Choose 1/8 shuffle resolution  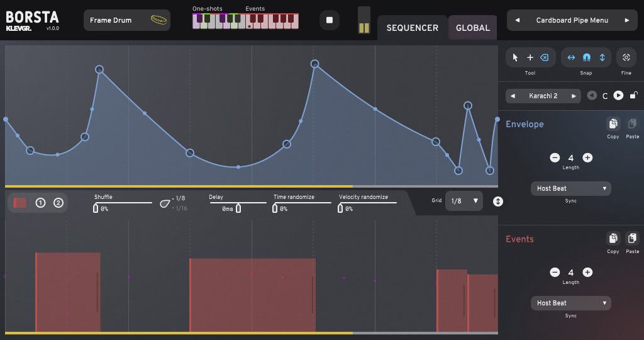(179, 198)
